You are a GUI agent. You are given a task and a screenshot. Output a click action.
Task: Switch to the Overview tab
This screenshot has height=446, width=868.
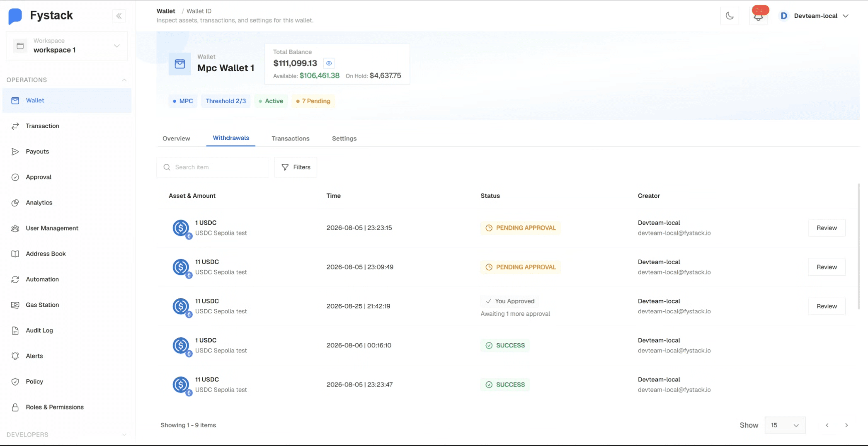coord(176,138)
